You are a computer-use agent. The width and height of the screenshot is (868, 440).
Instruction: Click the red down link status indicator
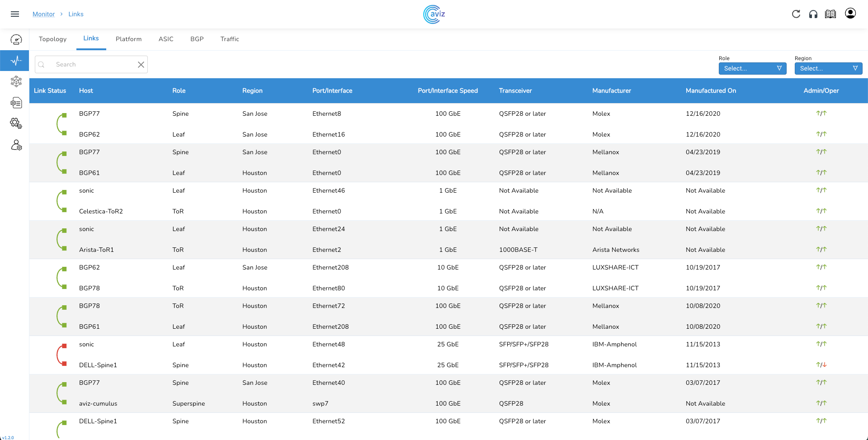pos(61,355)
